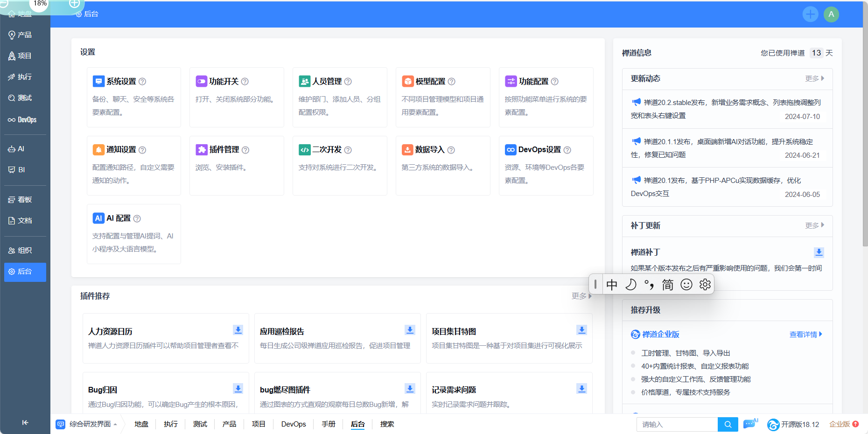Click the blue plus create button
The width and height of the screenshot is (868, 434).
[x=811, y=14]
